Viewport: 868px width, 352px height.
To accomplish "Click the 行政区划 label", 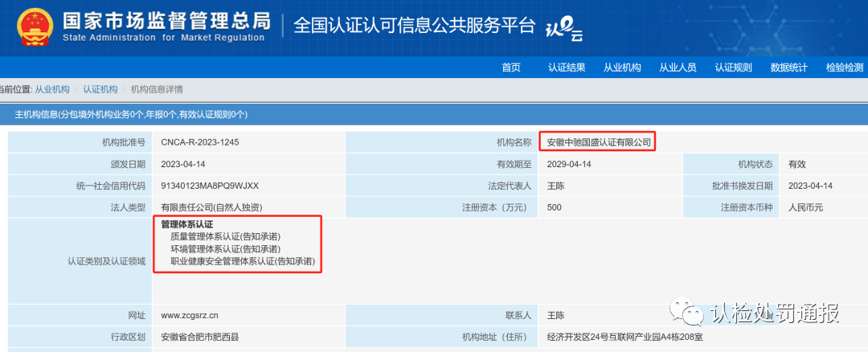I will (x=128, y=337).
